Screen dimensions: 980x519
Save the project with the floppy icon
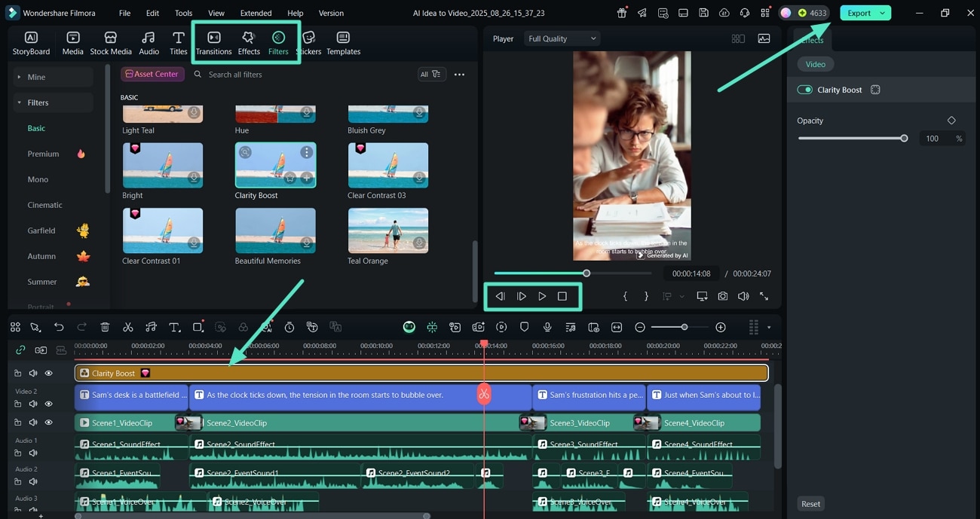(703, 13)
